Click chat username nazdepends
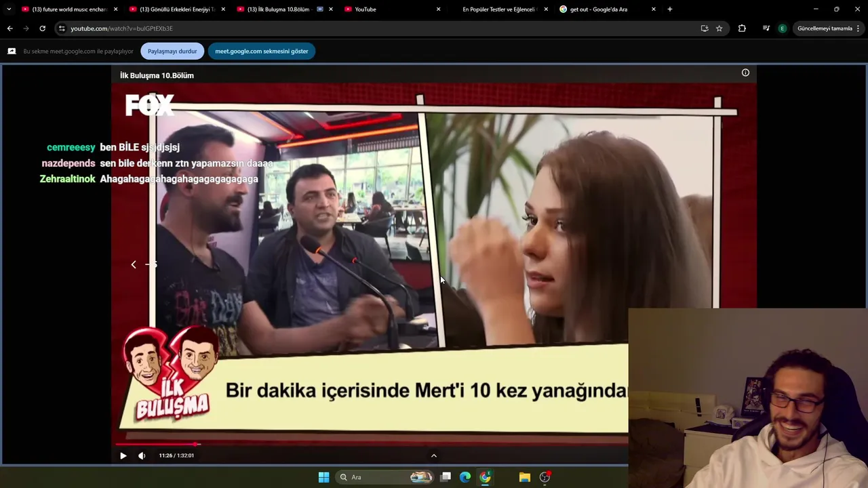868x488 pixels. [68, 163]
